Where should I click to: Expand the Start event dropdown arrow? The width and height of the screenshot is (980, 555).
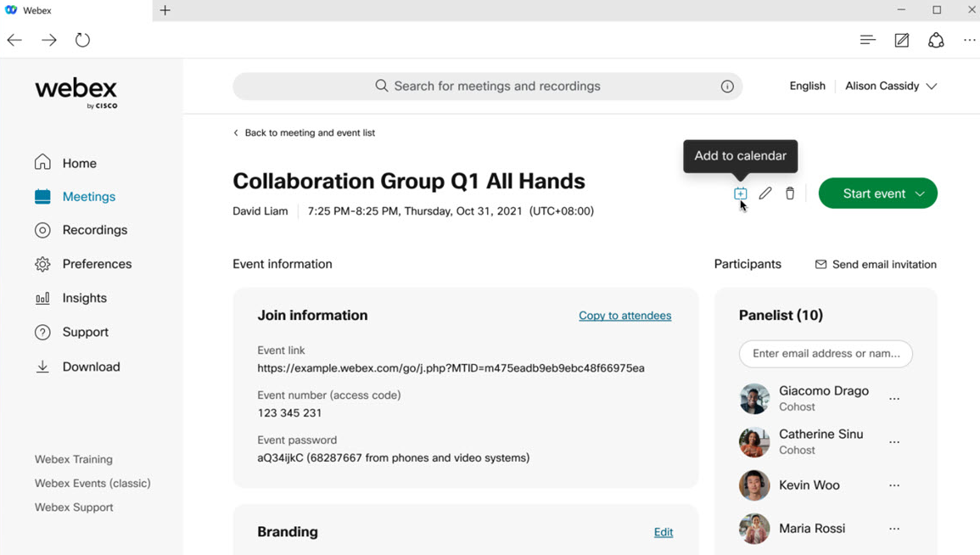921,193
